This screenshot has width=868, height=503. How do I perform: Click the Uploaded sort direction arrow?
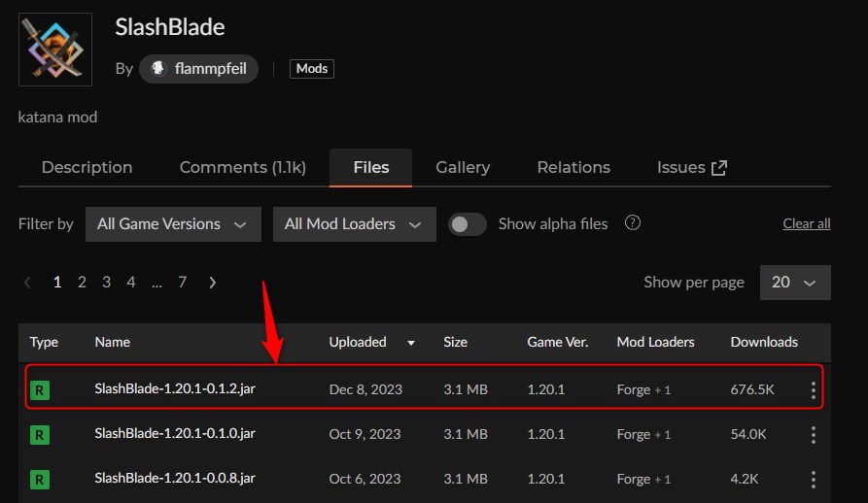pos(411,343)
